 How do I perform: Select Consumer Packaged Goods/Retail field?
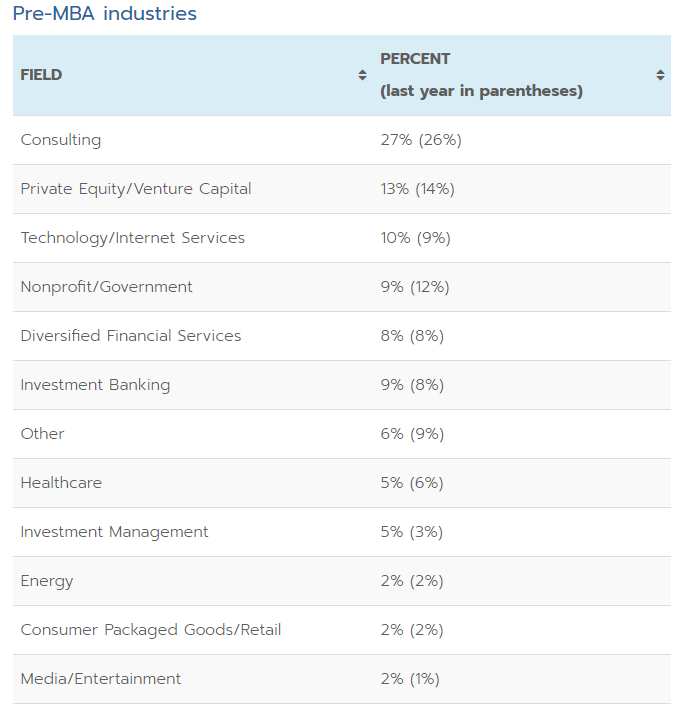click(x=151, y=630)
